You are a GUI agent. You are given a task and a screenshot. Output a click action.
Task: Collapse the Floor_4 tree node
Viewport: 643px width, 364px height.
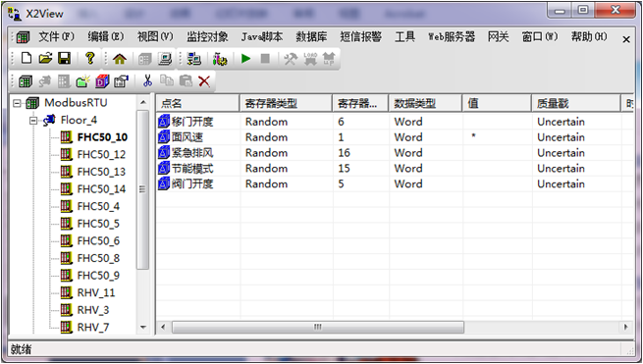tap(33, 120)
